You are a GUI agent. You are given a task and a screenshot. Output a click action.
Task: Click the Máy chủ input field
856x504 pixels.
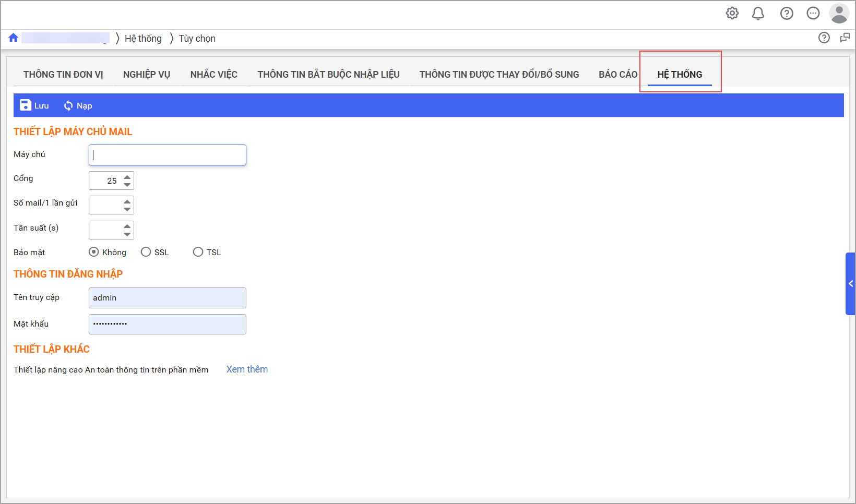coord(168,155)
